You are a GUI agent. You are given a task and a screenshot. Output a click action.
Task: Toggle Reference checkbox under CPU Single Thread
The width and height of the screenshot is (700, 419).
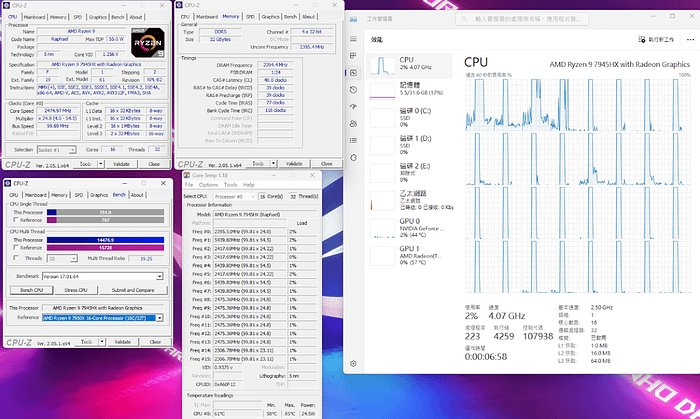(16, 220)
